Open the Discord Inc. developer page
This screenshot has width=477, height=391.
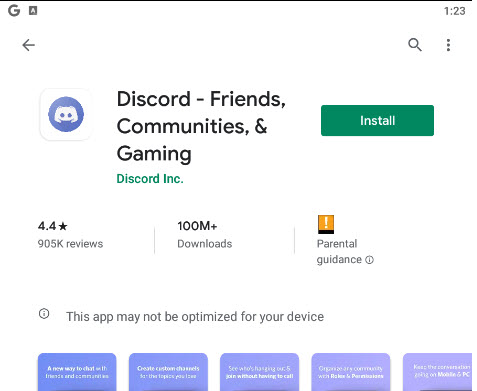150,179
